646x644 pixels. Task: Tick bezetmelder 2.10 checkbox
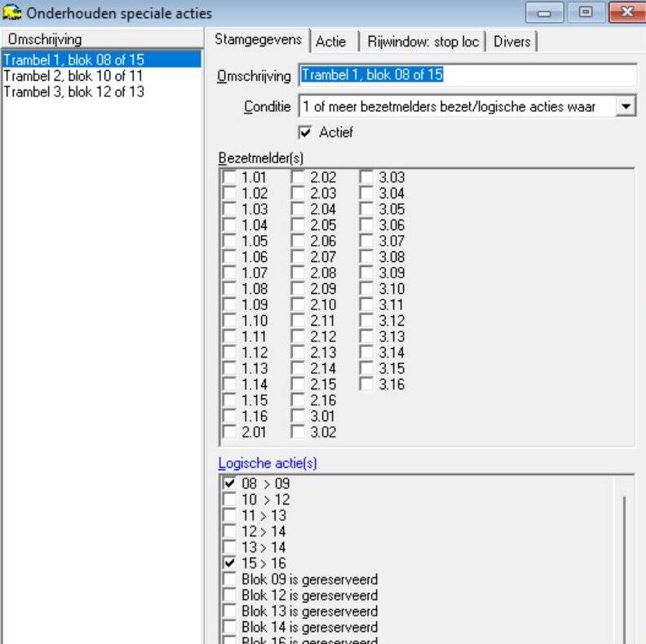coord(298,304)
